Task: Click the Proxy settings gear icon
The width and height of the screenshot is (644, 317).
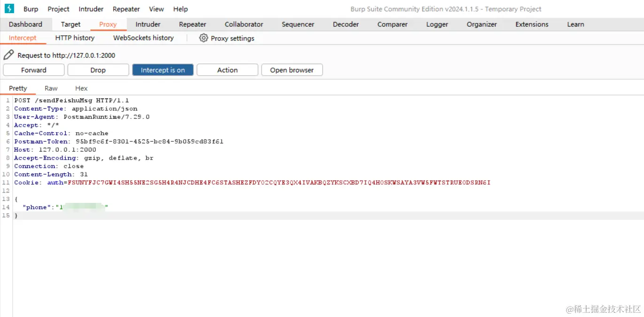Action: click(203, 38)
